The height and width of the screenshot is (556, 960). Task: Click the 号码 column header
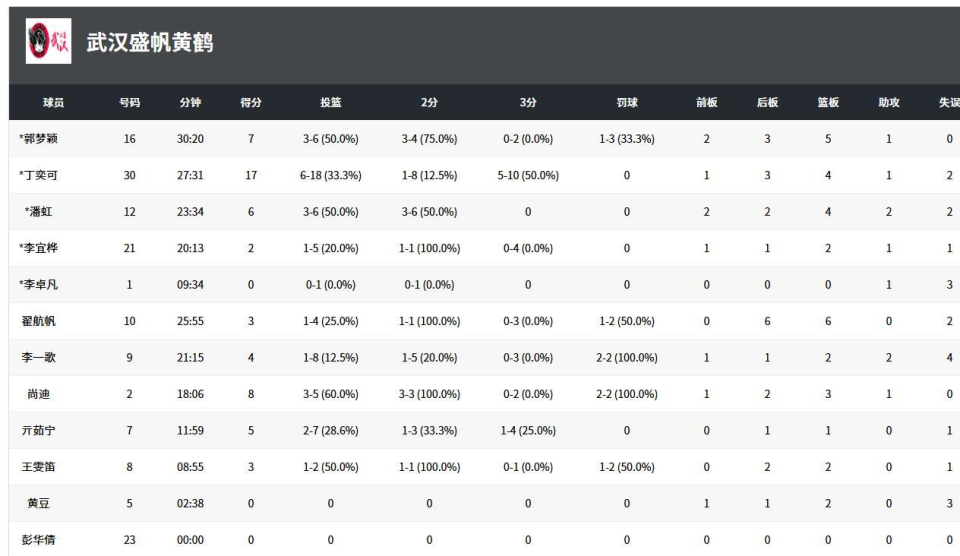[130, 102]
